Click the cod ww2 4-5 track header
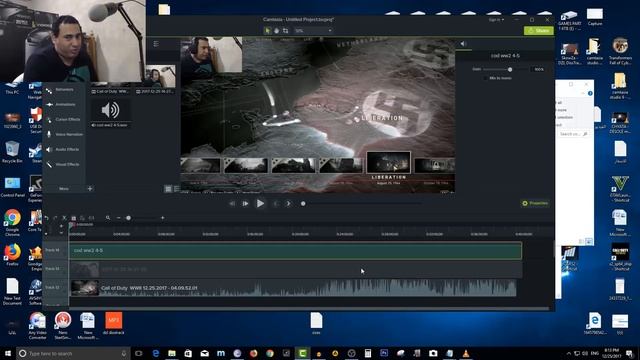This screenshot has width=640, height=360. [55, 250]
